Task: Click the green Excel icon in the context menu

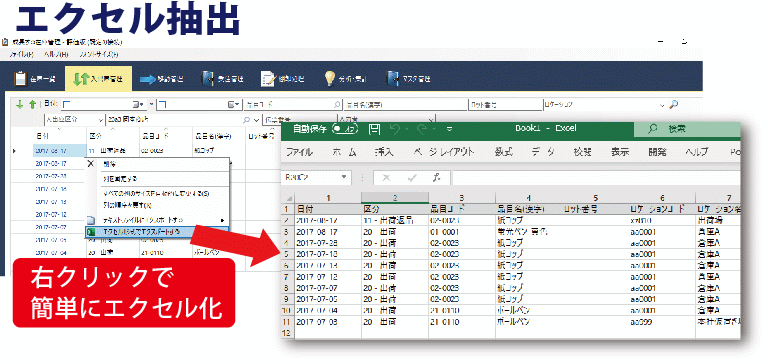Action: pyautogui.click(x=91, y=231)
